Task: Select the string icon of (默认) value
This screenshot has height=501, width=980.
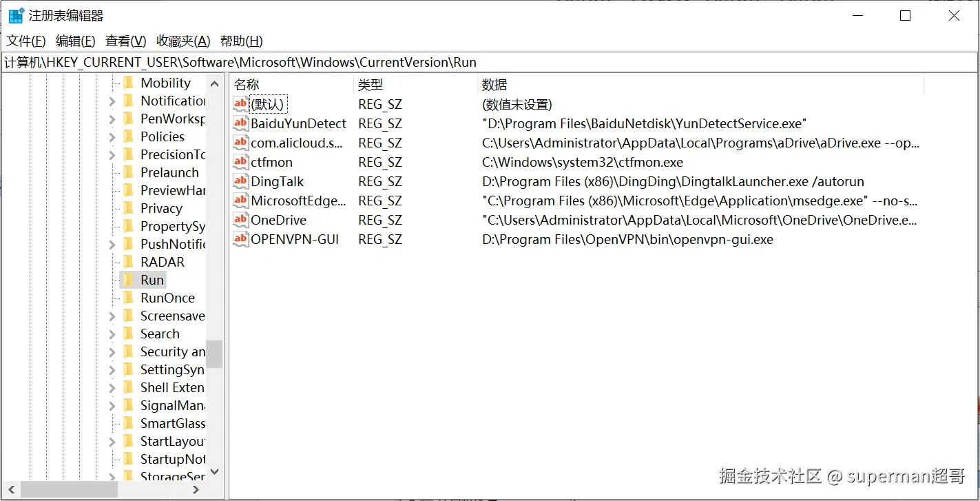Action: [x=240, y=104]
